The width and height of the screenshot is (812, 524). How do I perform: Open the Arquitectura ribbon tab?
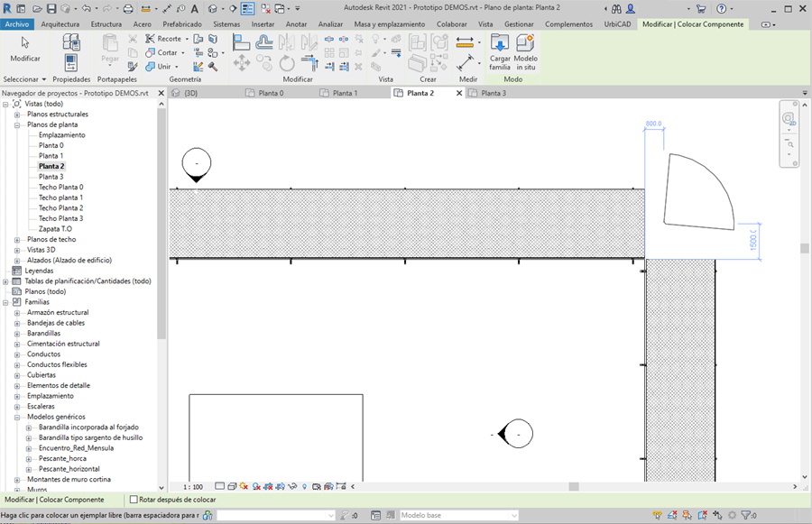pyautogui.click(x=60, y=24)
